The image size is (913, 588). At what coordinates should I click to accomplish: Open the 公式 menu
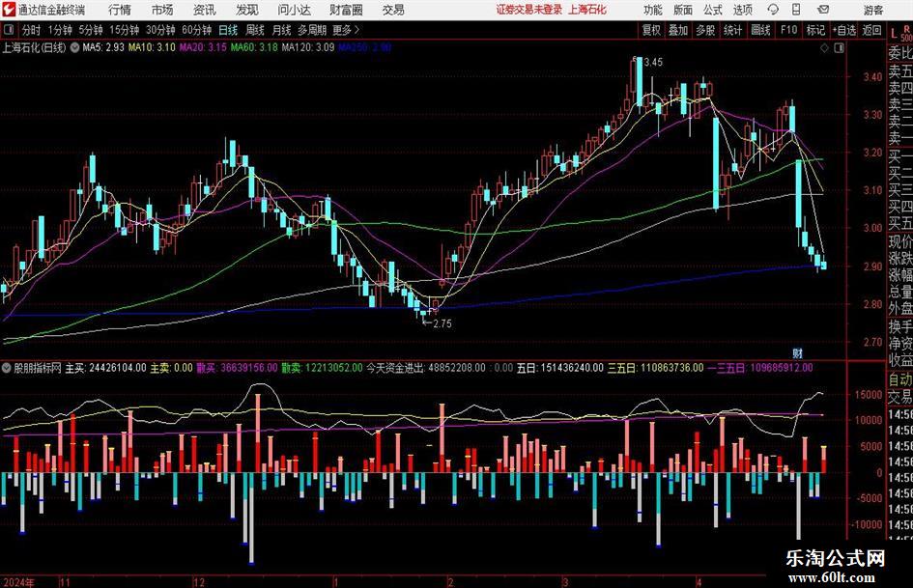click(x=713, y=10)
